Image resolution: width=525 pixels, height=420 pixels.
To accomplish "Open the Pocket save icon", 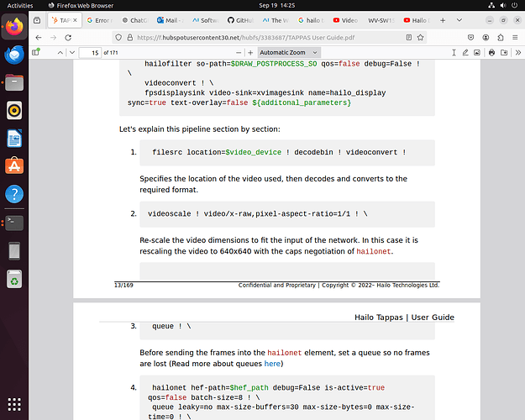I will tap(470, 38).
